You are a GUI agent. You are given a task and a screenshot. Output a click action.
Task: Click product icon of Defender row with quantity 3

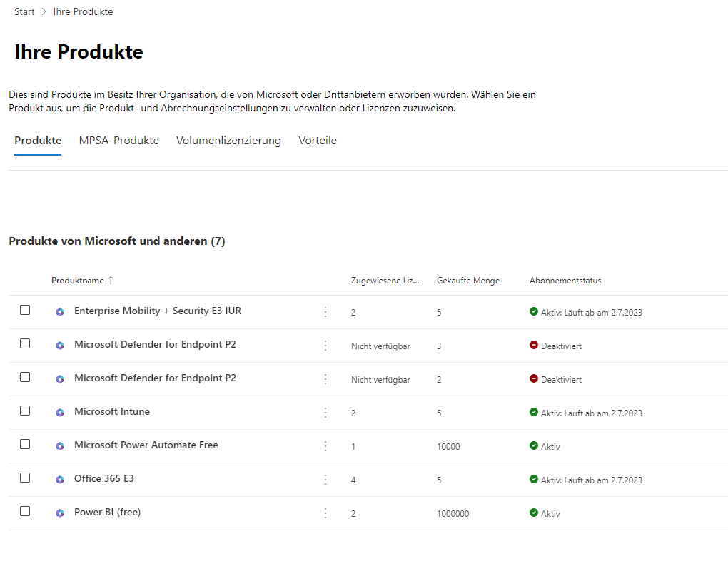(x=60, y=346)
